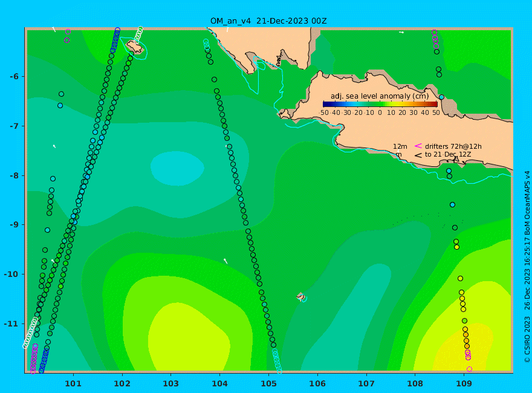Click the 106 longitude axis label
Viewport: 532px width, 393px height.
317,384
